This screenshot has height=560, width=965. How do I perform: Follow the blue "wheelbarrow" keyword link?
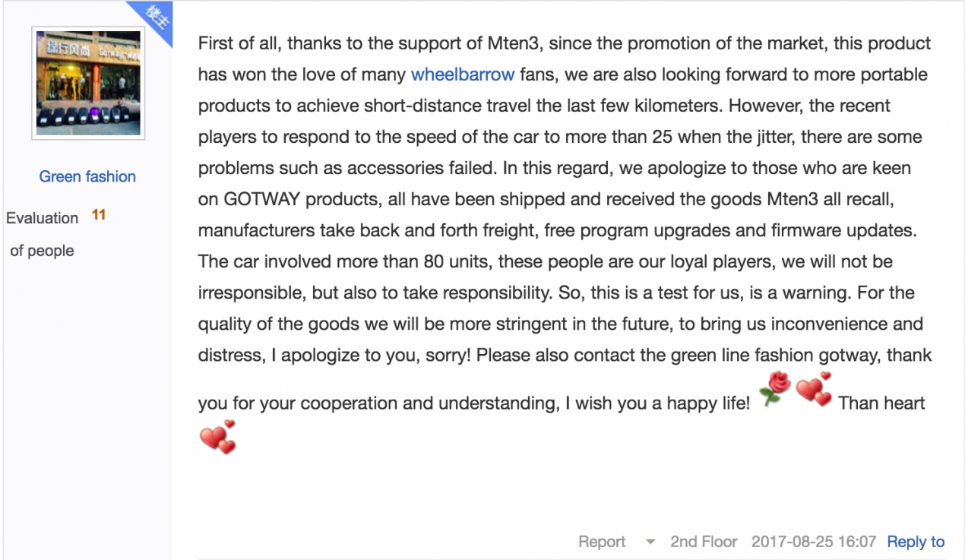click(463, 74)
